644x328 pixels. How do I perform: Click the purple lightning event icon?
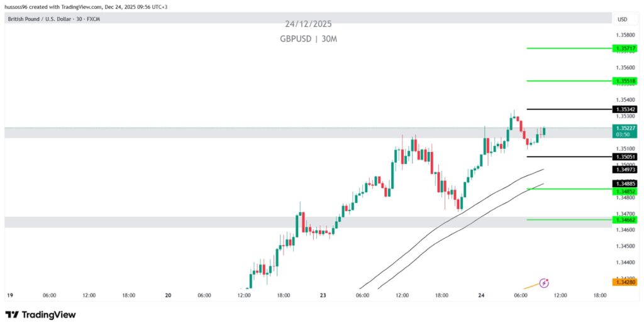(545, 283)
